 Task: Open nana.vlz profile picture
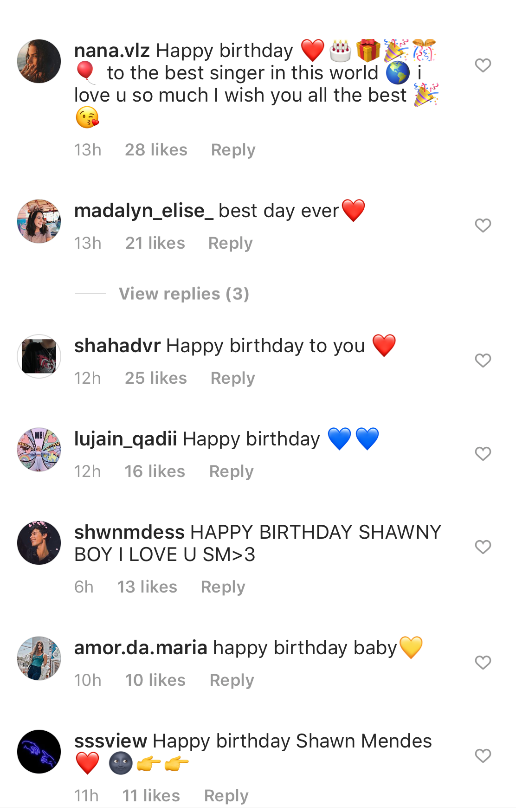click(x=39, y=61)
